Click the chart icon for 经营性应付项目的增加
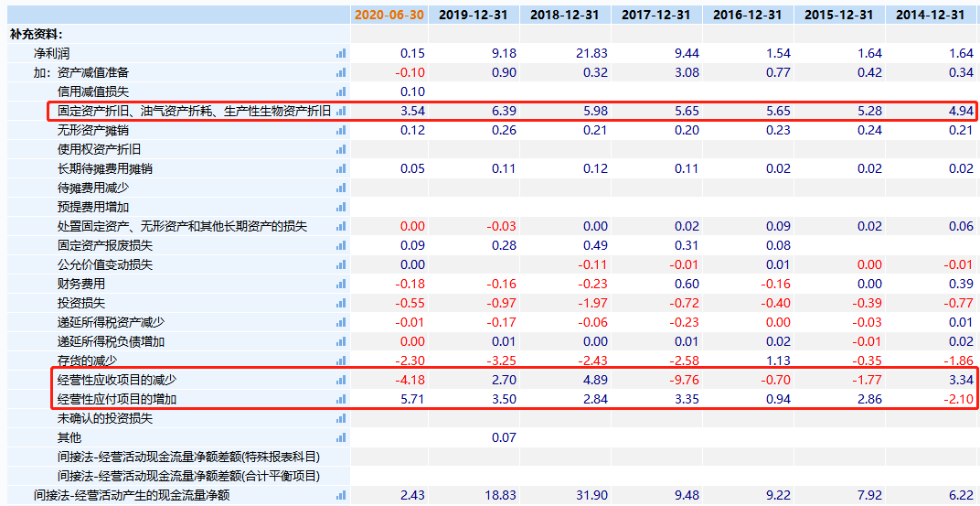 click(x=341, y=399)
